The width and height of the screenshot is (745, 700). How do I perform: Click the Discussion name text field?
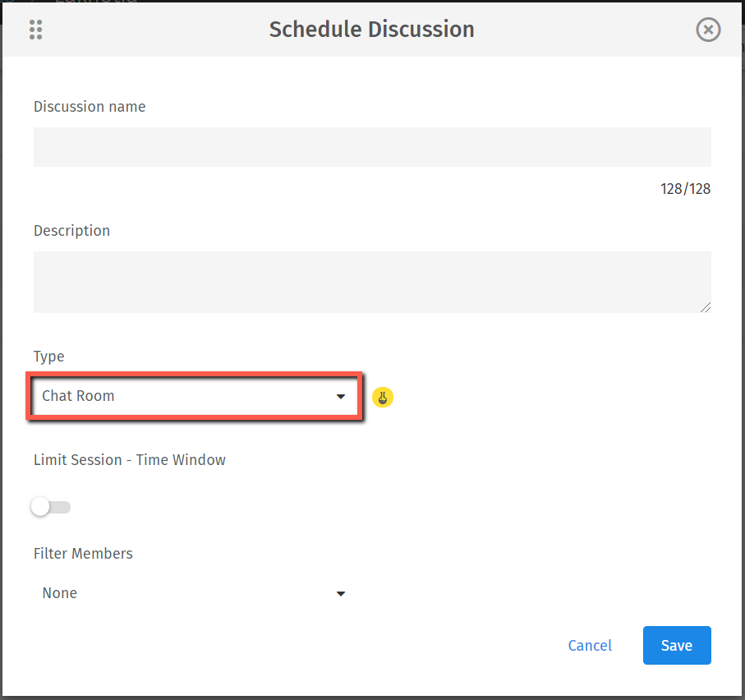click(372, 148)
